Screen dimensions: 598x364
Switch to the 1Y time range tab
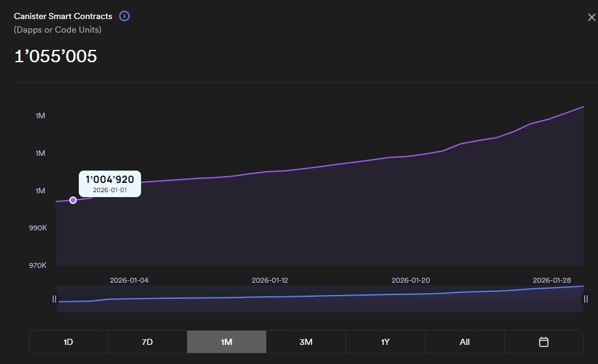coord(385,341)
